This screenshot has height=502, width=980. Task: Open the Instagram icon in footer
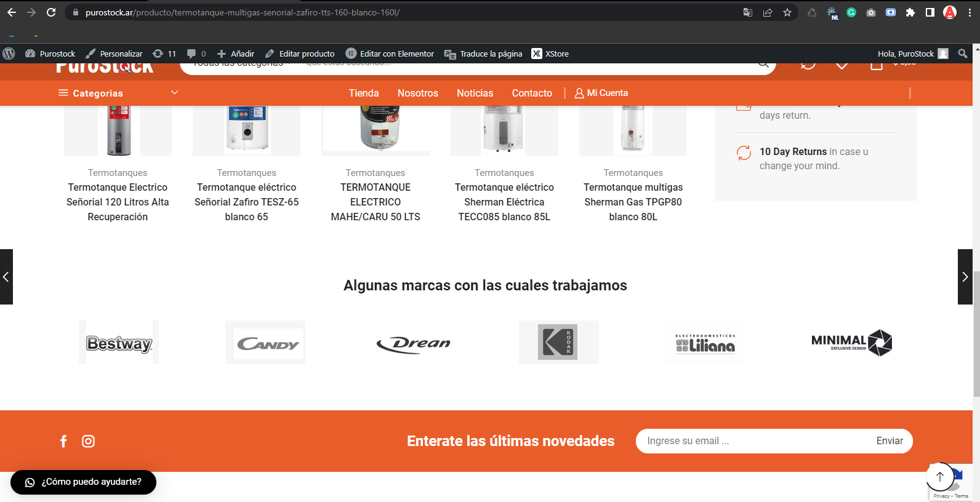[89, 441]
